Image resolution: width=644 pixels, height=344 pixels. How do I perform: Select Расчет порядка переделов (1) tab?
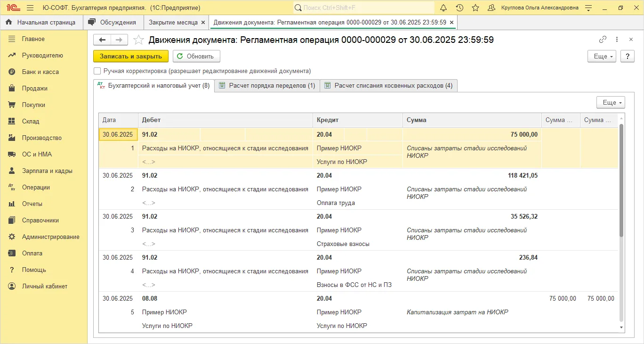pos(267,86)
